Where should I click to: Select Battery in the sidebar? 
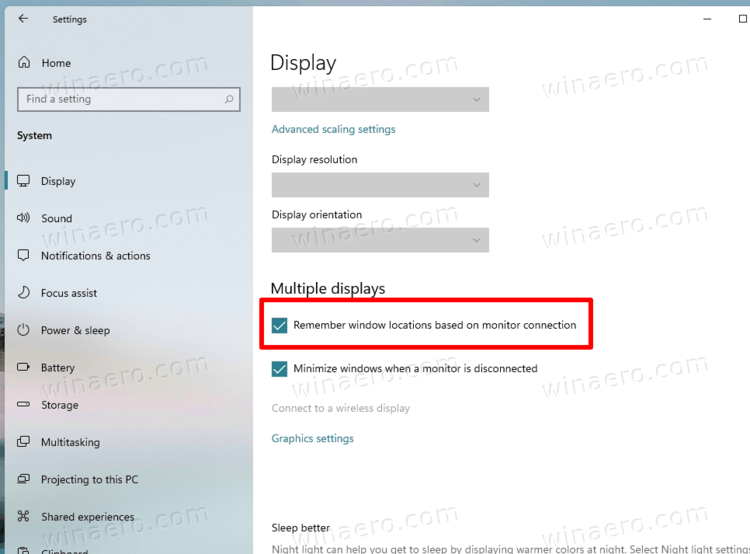tap(57, 368)
